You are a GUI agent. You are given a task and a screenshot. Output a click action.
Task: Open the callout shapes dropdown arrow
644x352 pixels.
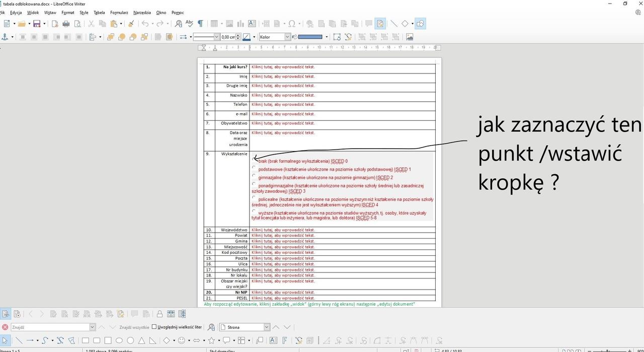[233, 340]
